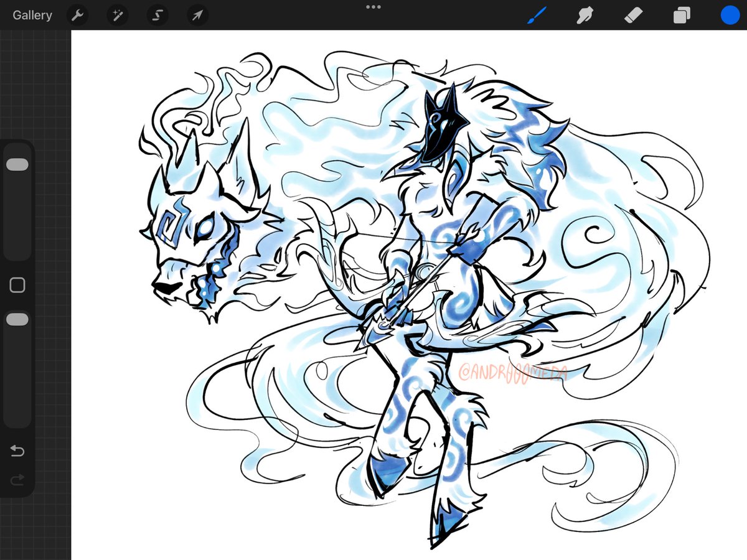The image size is (747, 560).
Task: Tap the three-dot multitasking control at top
Action: (374, 6)
